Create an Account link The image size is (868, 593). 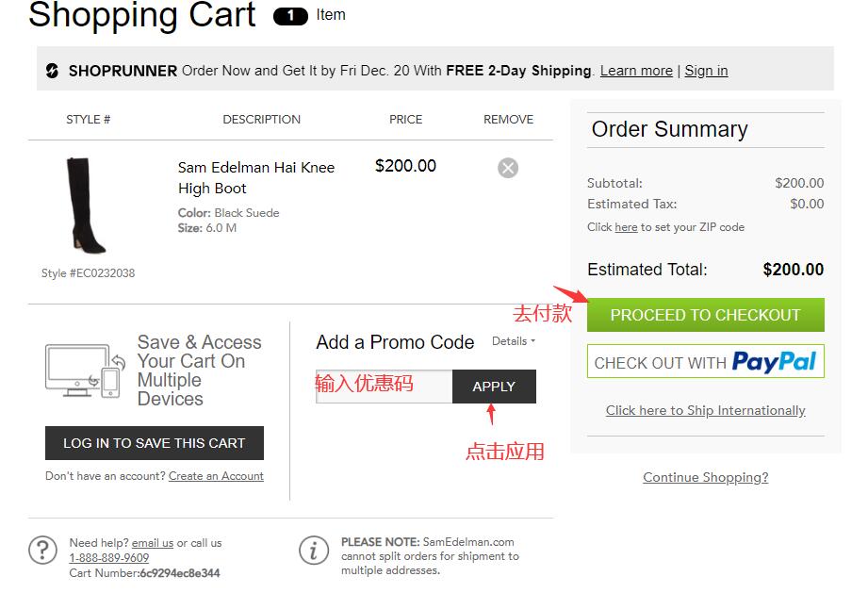pos(216,476)
